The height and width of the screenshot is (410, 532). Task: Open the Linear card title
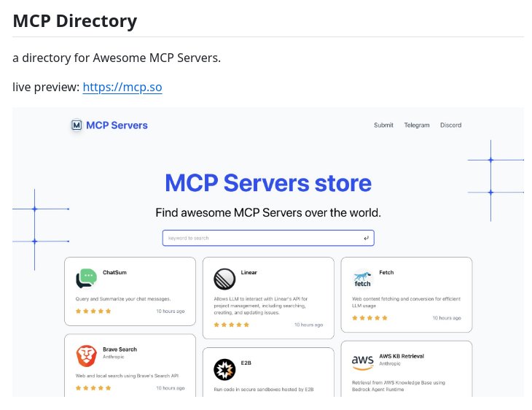point(249,272)
